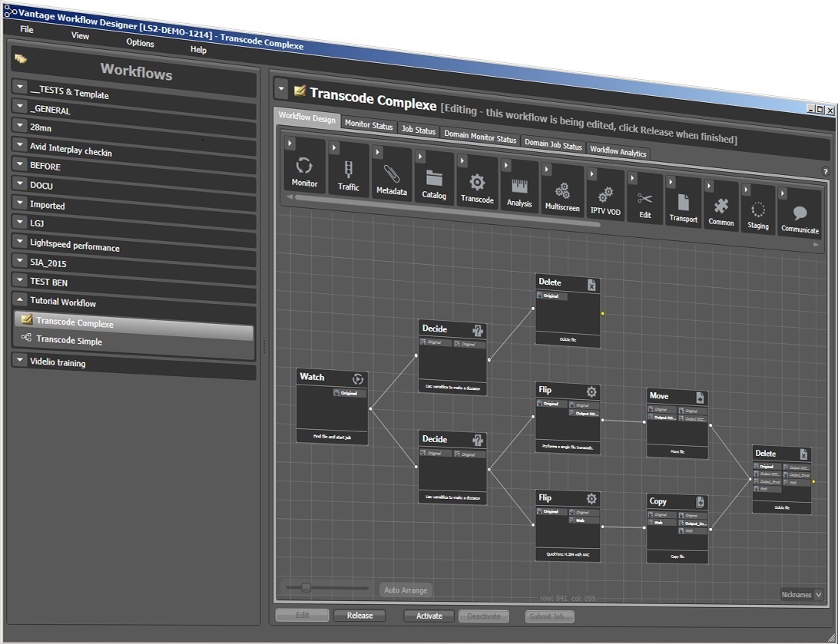Screen dimensions: 838x644
Task: Expand the Monitor group arrow
Action: pos(290,143)
